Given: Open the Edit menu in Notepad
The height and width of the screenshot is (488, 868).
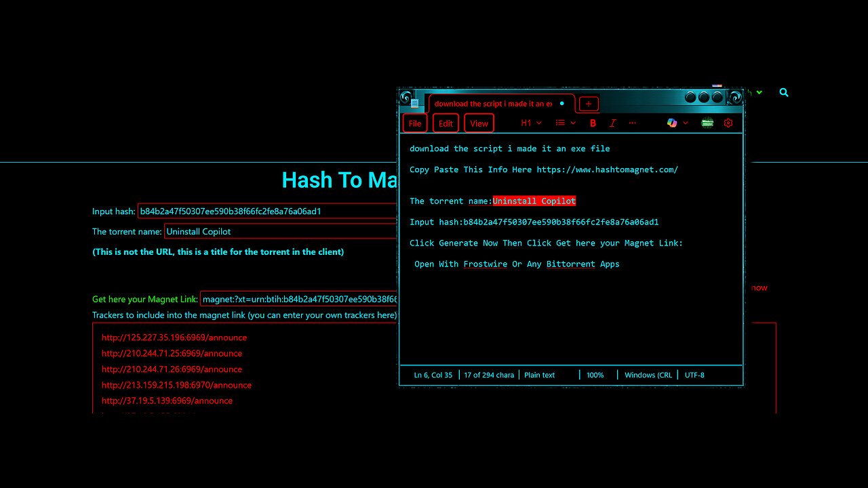Looking at the screenshot, I should click(x=446, y=123).
